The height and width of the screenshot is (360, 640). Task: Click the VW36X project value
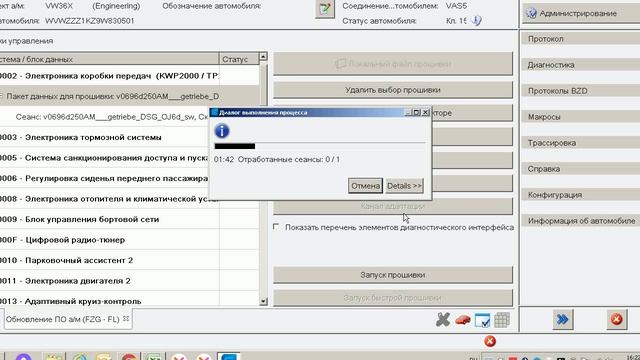[x=59, y=6]
